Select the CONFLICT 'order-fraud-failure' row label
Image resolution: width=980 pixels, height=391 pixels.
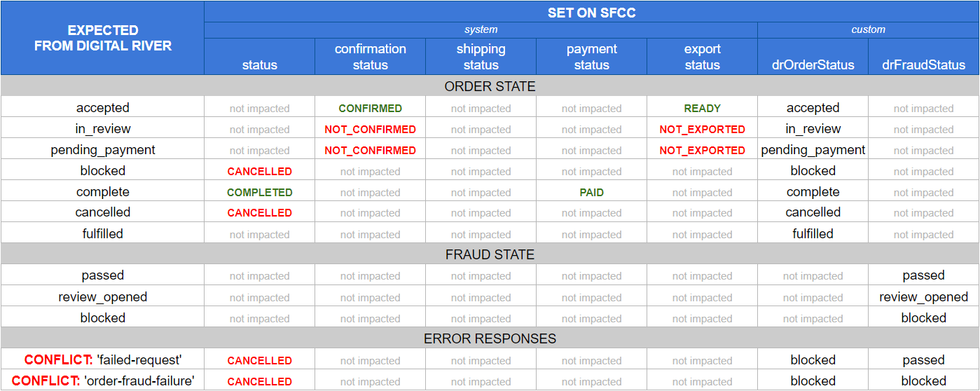(103, 380)
